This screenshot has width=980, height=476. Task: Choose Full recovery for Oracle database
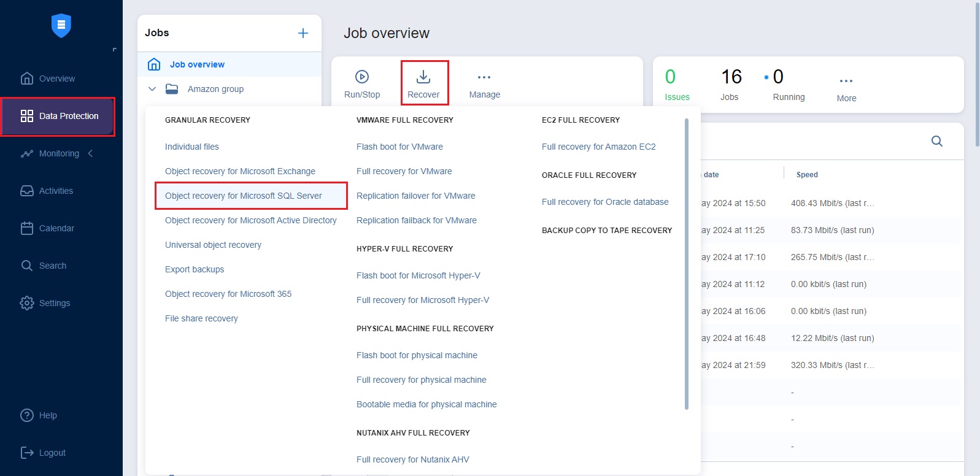click(x=605, y=202)
